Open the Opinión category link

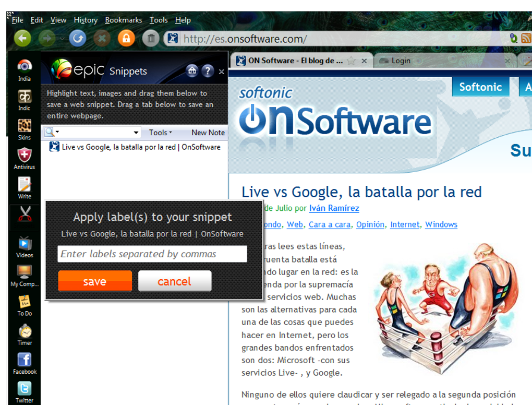[x=370, y=224]
